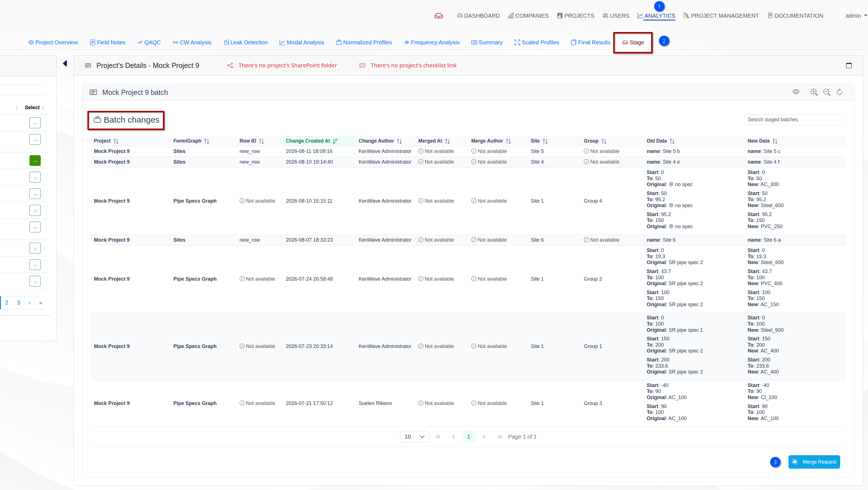Open the DASHBOARD nav item

click(478, 16)
